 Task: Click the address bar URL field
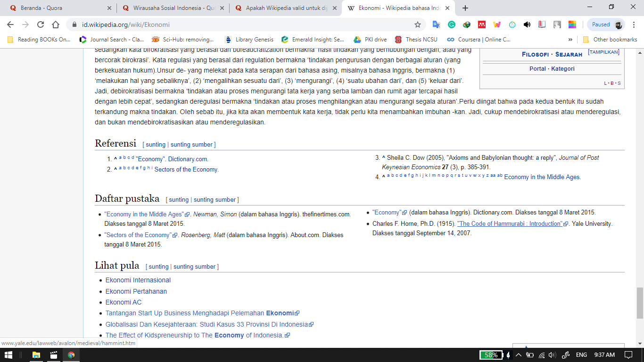coord(245,25)
